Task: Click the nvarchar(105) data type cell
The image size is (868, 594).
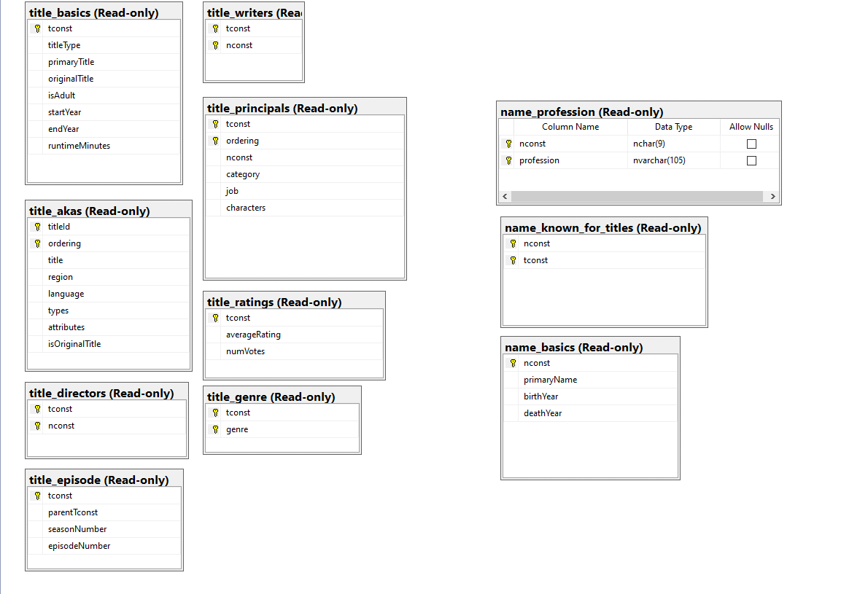Action: (x=674, y=160)
